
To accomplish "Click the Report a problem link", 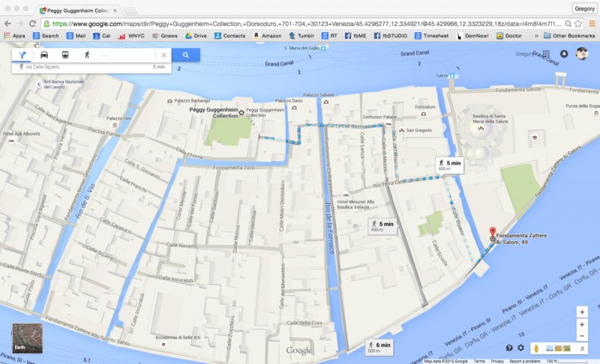I will (x=524, y=361).
